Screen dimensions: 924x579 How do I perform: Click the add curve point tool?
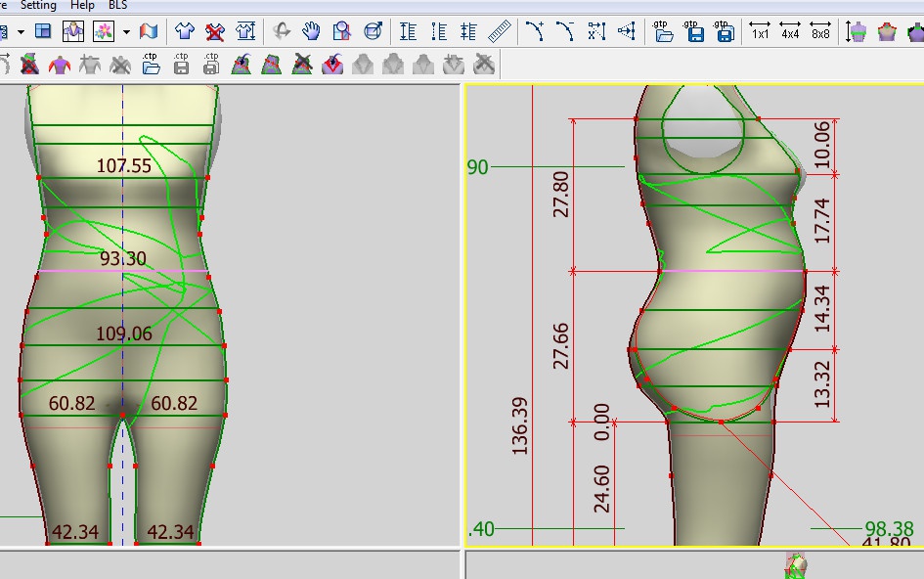tap(535, 31)
